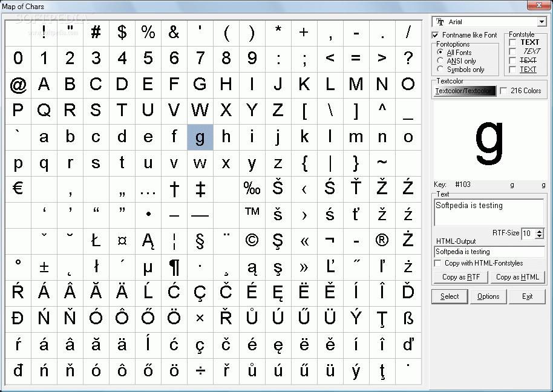Click the large g character preview

pyautogui.click(x=489, y=141)
